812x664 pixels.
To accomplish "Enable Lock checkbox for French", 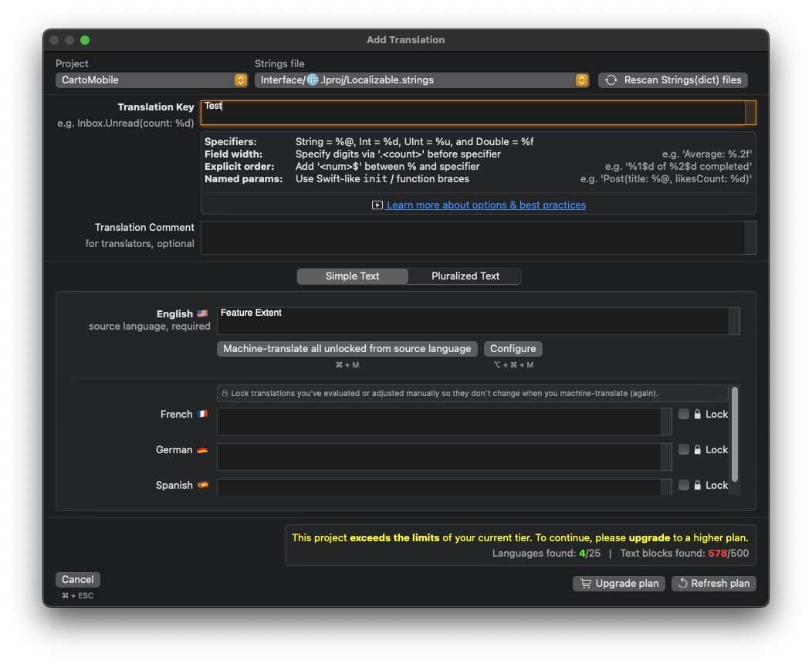I will click(684, 414).
